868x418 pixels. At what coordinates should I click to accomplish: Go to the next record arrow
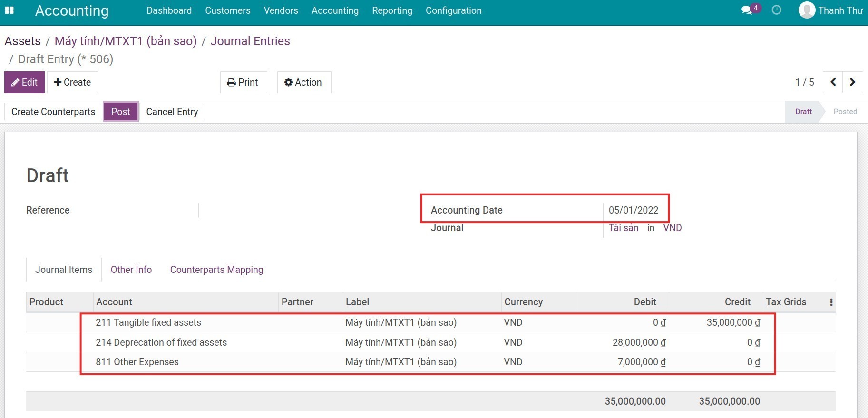click(x=852, y=82)
